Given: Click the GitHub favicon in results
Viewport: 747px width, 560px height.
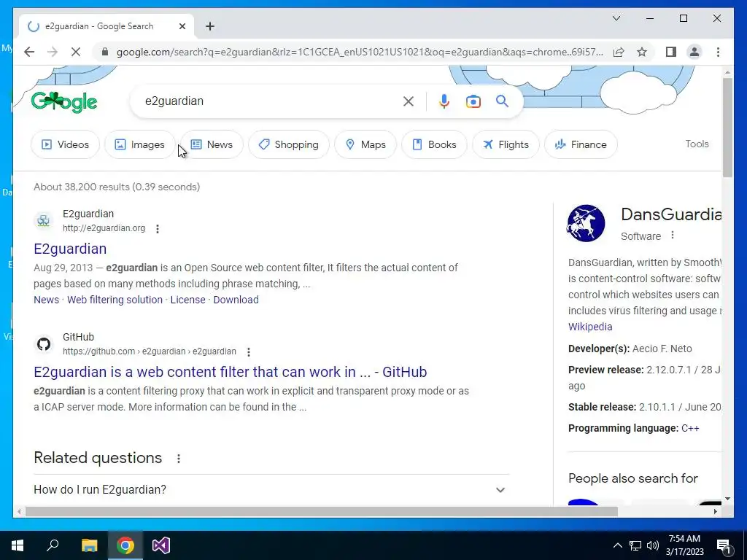Looking at the screenshot, I should [44, 344].
